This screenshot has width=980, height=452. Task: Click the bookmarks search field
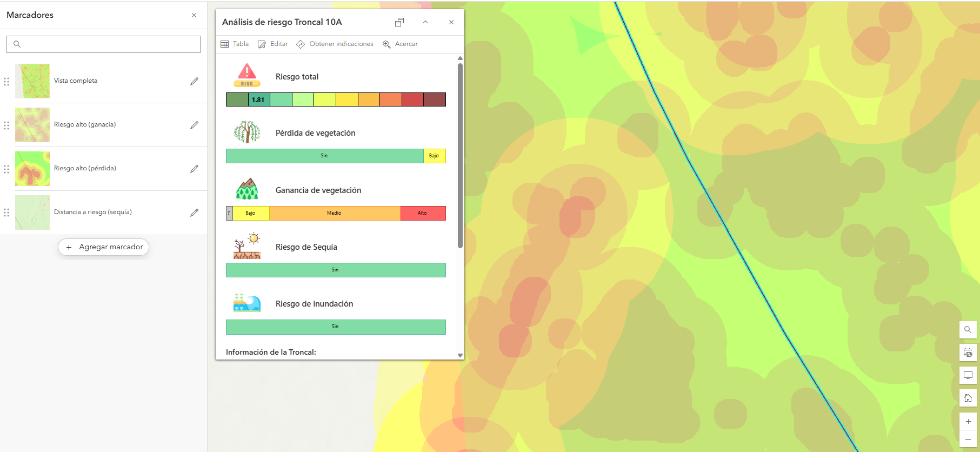[x=103, y=44]
